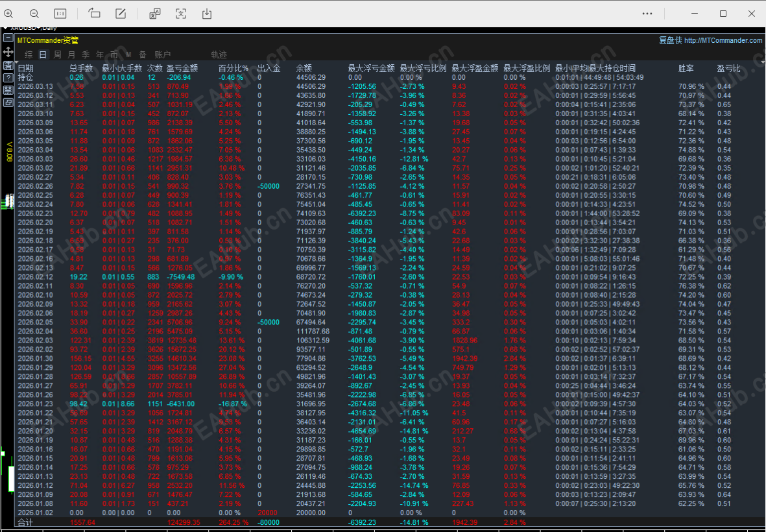The width and height of the screenshot is (766, 532).
Task: Click the 124299.35 total profit value
Action: click(184, 523)
